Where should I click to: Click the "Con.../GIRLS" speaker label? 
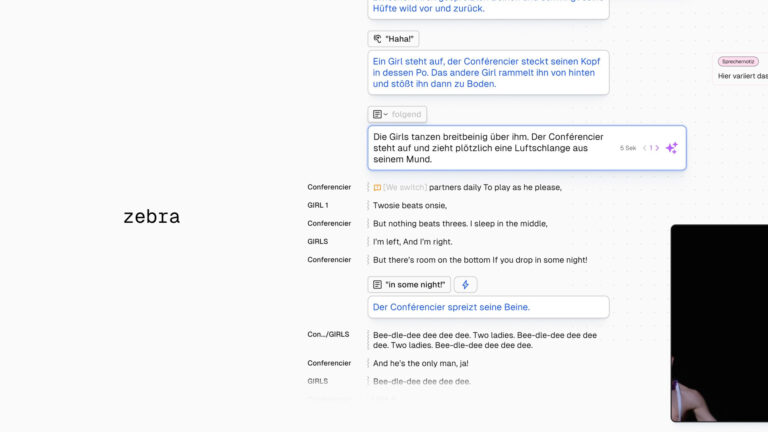328,334
